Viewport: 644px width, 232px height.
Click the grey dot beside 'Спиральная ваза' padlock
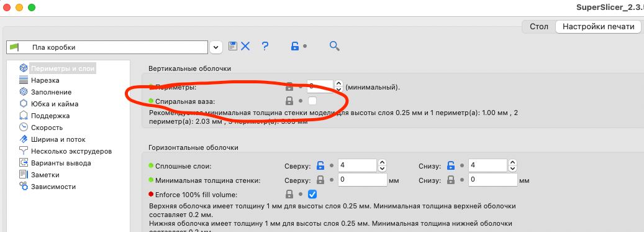coord(301,101)
